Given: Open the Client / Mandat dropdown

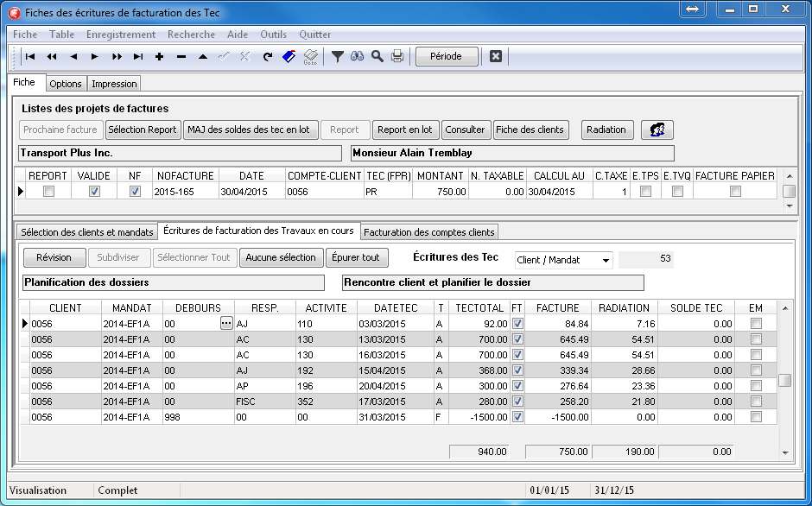Looking at the screenshot, I should 606,260.
